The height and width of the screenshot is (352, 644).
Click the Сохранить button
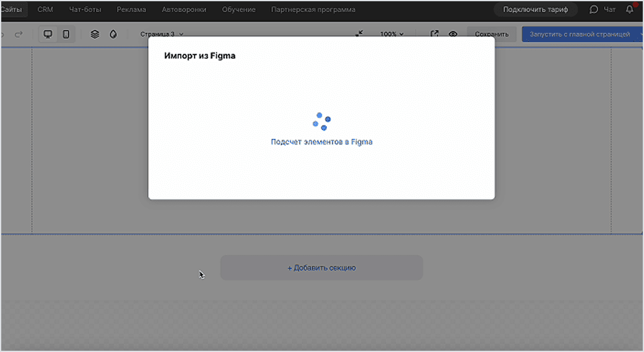point(492,34)
